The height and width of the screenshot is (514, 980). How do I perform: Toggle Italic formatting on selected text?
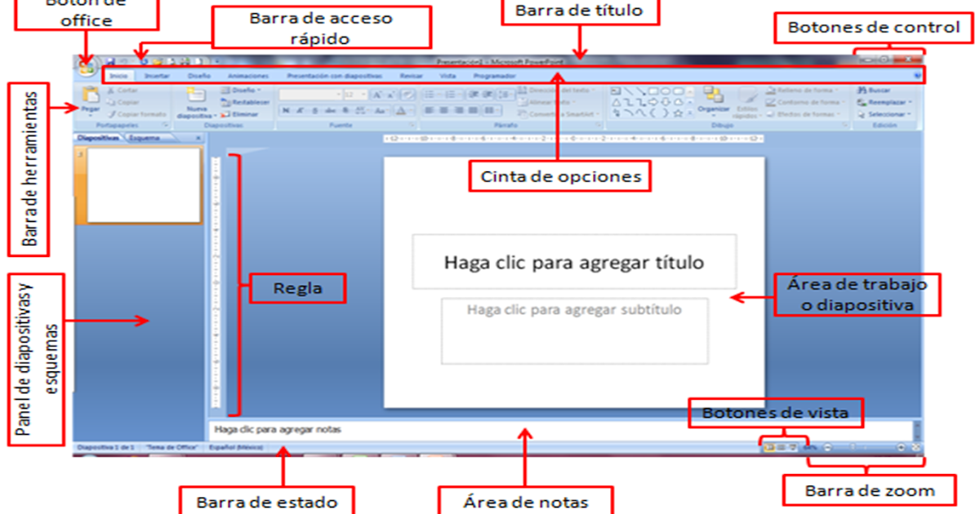tap(299, 111)
